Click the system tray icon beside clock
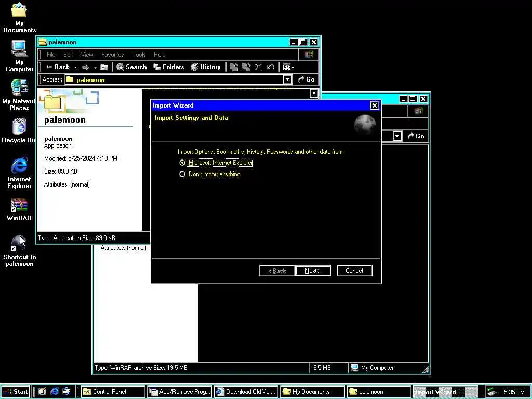The height and width of the screenshot is (399, 532). (491, 392)
